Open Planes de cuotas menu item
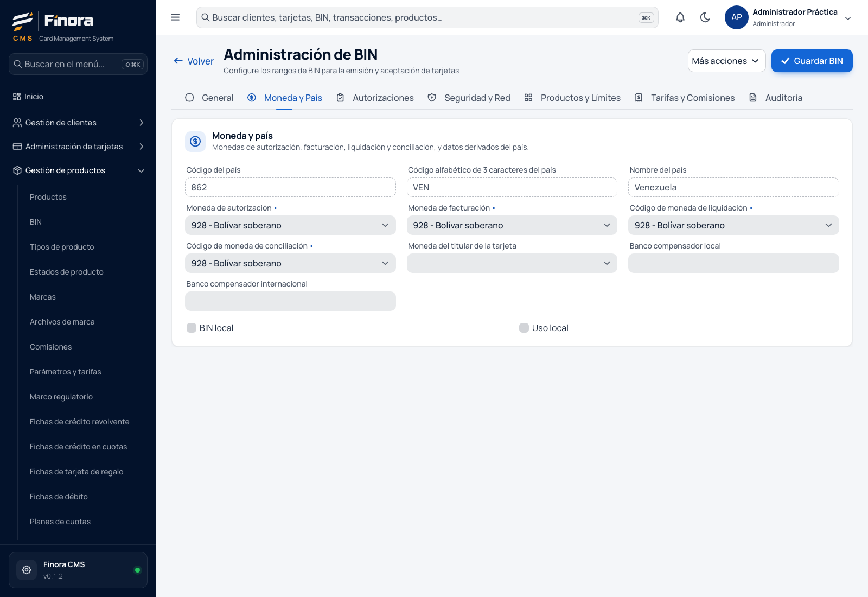 [60, 522]
